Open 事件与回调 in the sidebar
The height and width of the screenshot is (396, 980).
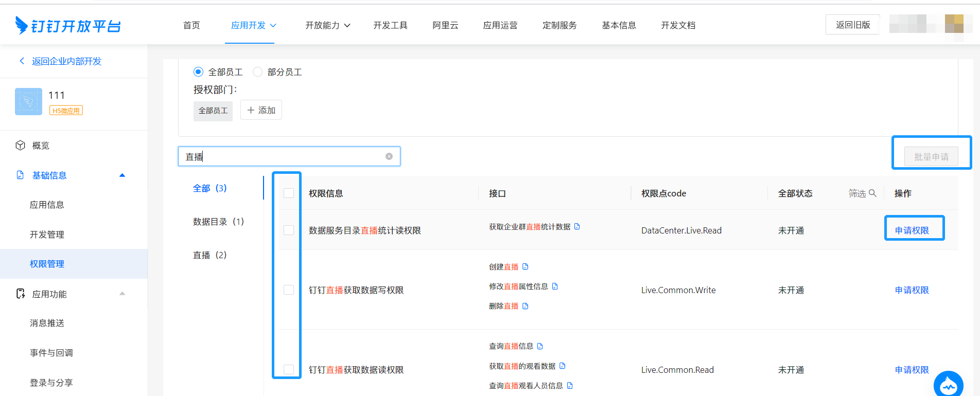tap(51, 353)
